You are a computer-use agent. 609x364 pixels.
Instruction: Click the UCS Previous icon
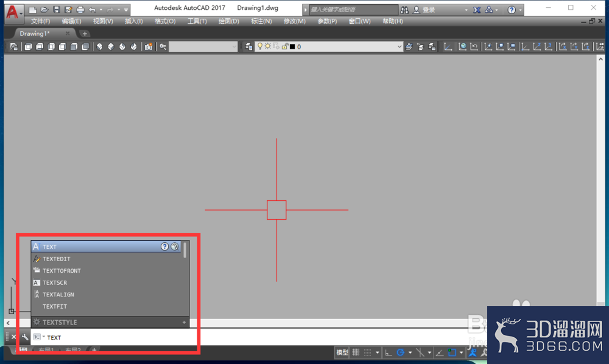coord(474,47)
